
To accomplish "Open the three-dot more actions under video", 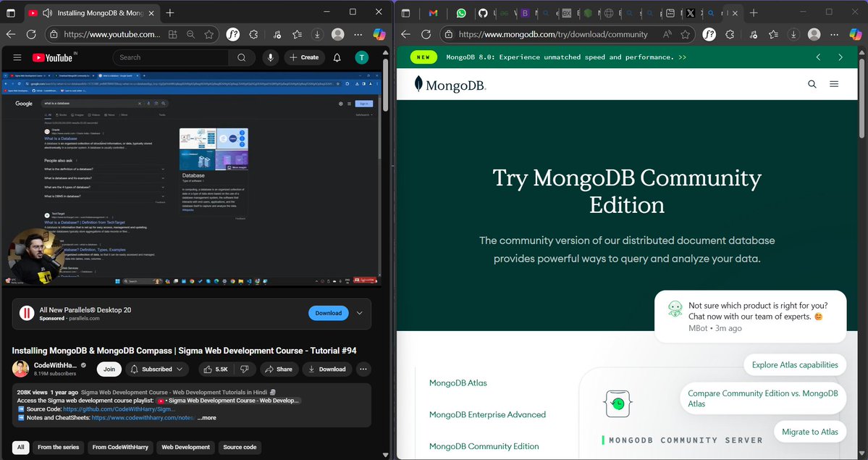I will click(363, 369).
